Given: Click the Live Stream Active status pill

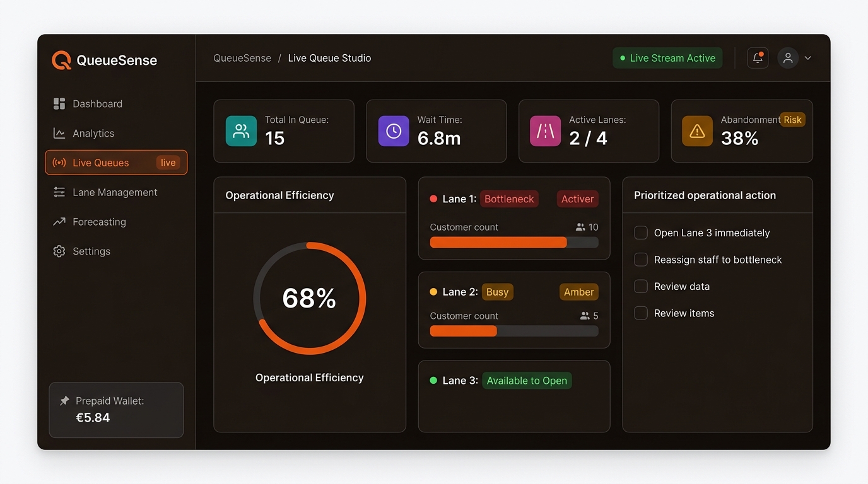Looking at the screenshot, I should click(667, 58).
